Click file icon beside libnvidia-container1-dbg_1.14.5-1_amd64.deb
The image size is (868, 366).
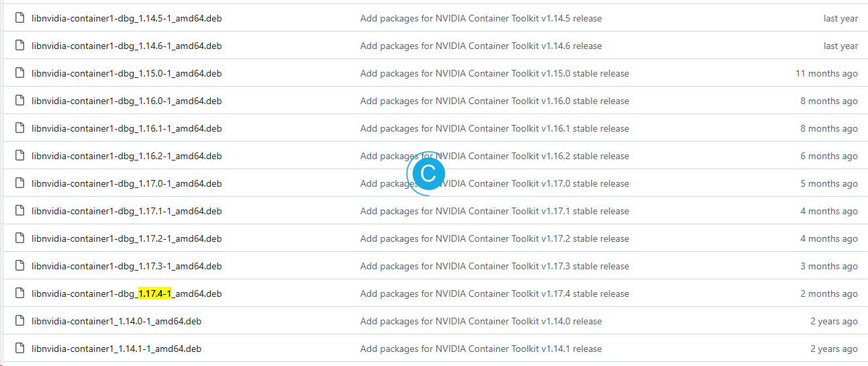click(19, 18)
